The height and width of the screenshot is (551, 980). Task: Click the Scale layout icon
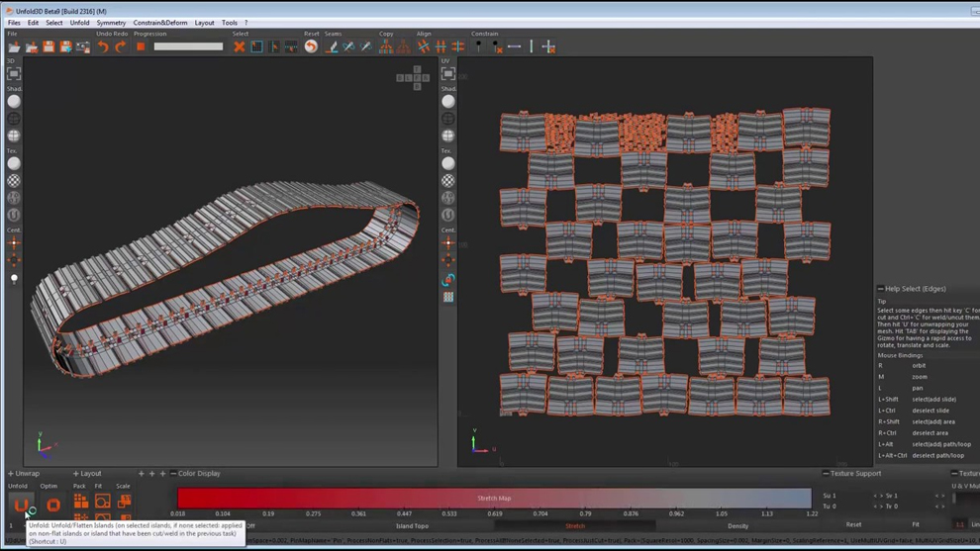tap(125, 501)
